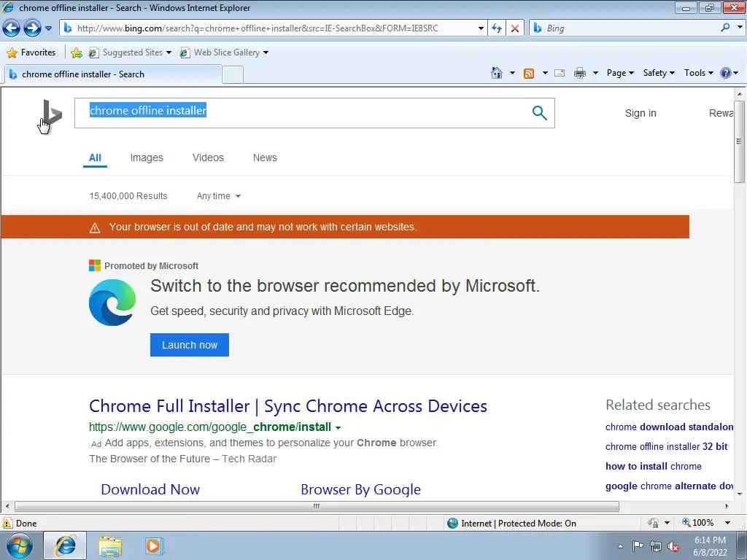Viewport: 747px width, 560px height.
Task: Click how to install chrome link
Action: coord(654,466)
